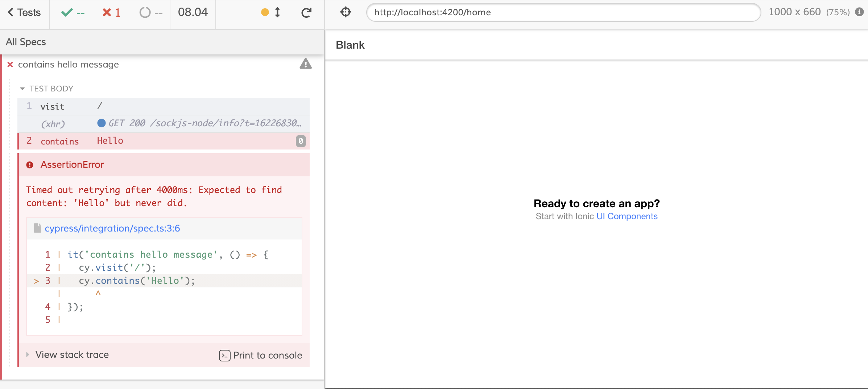Image resolution: width=868 pixels, height=389 pixels.
Task: Select the contains Hello command entry
Action: [x=164, y=141]
